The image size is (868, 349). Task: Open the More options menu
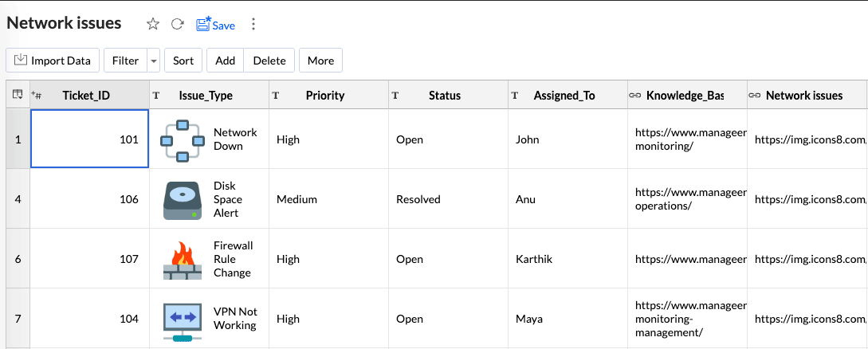320,61
